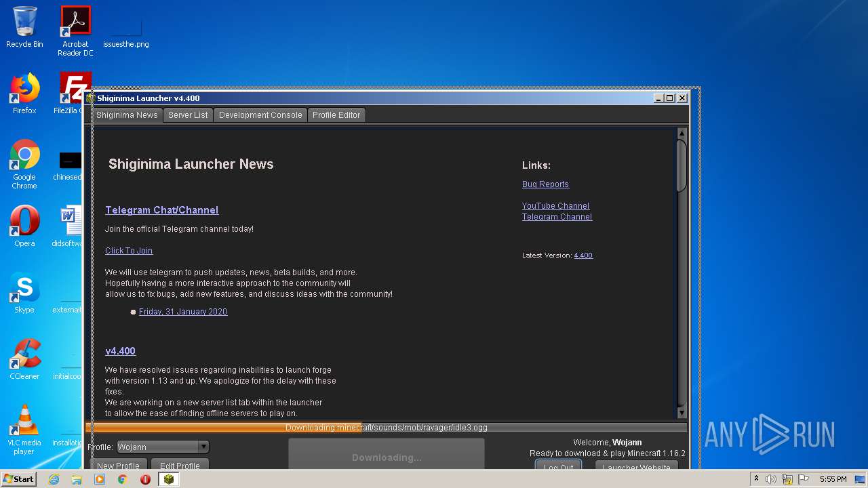The image size is (868, 488).
Task: Open the Action Center flag icon
Action: point(804,479)
